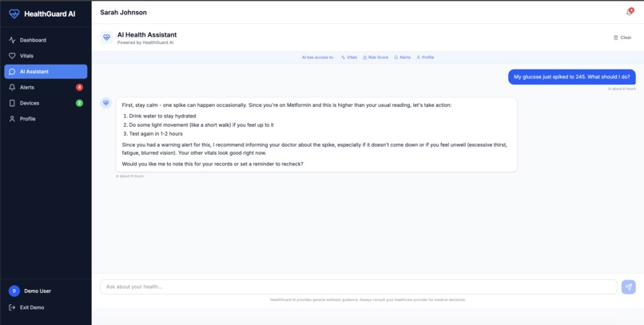Click the Demo User avatar
The image size is (644, 325).
coord(14,291)
